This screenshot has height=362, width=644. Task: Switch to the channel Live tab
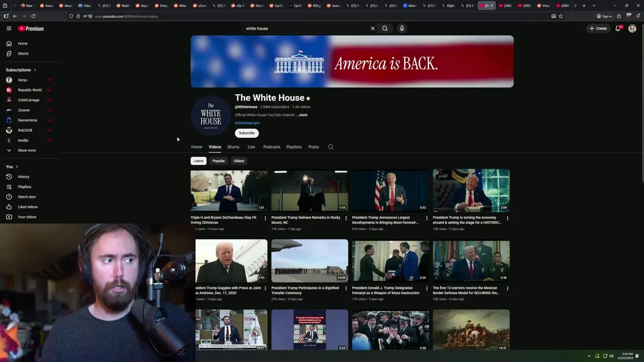(x=251, y=147)
